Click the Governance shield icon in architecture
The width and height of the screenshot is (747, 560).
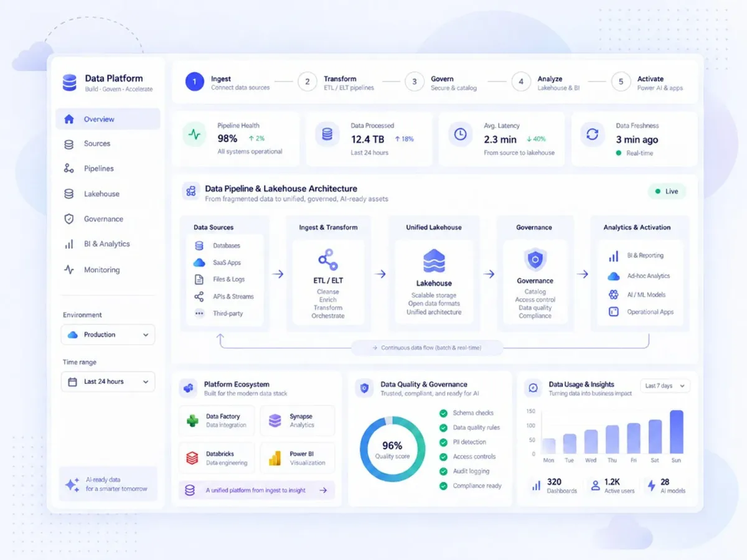[535, 259]
